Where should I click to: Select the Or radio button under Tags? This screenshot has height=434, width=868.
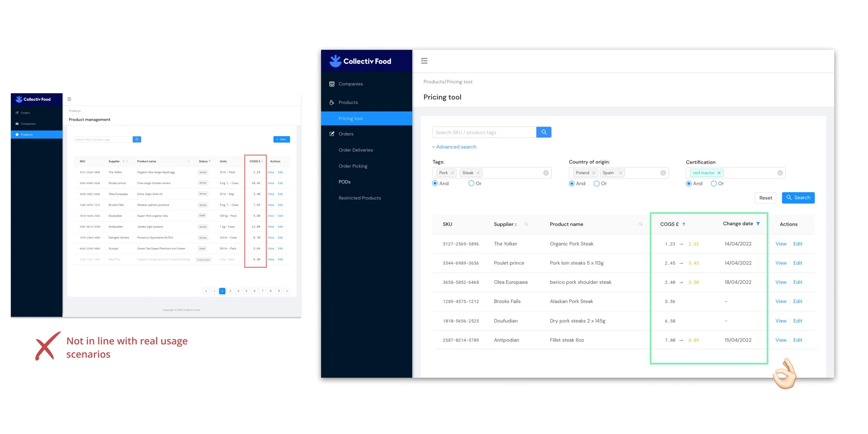(471, 183)
